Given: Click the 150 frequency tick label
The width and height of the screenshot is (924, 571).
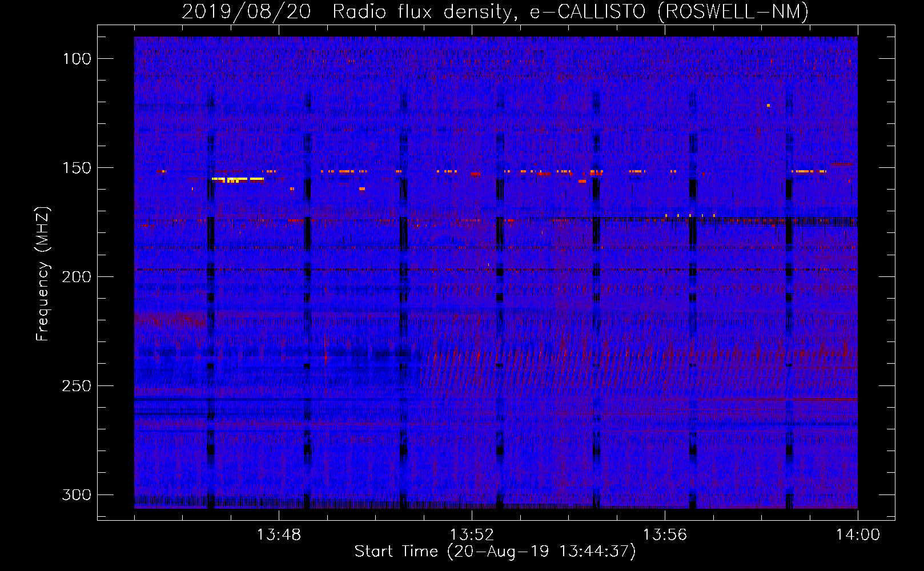Looking at the screenshot, I should click(77, 168).
